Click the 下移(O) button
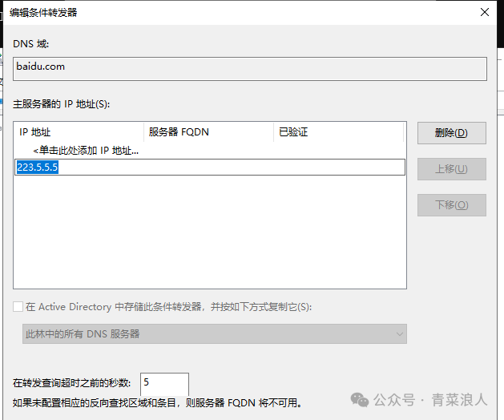Image resolution: width=504 pixels, height=420 pixels. point(451,204)
